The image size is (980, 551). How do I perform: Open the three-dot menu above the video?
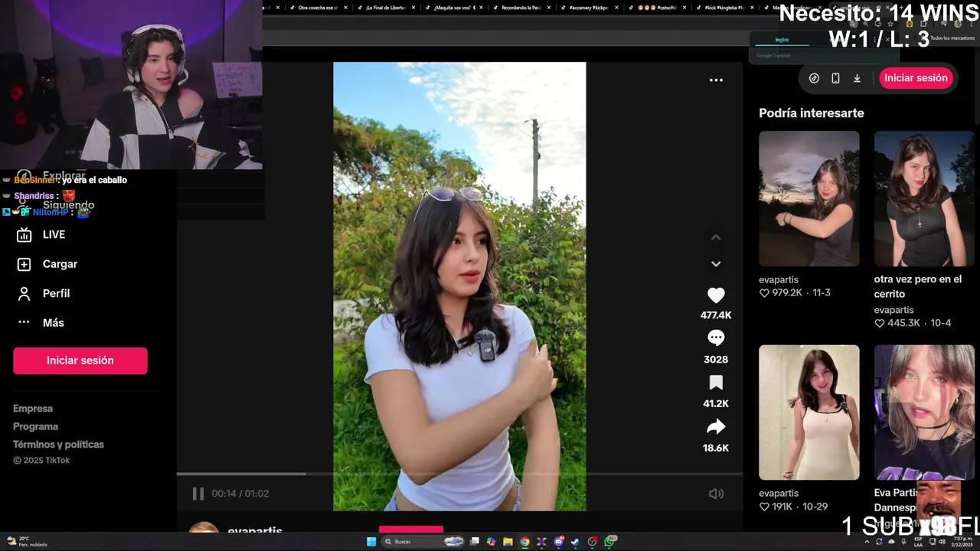[716, 80]
